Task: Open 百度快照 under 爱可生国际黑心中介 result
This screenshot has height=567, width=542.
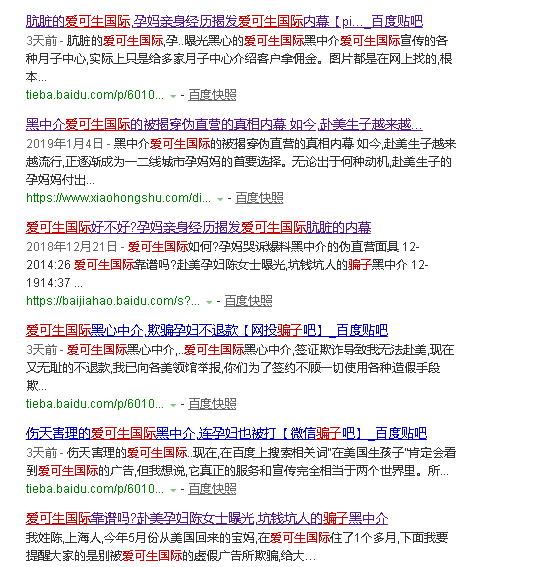Action: click(212, 404)
